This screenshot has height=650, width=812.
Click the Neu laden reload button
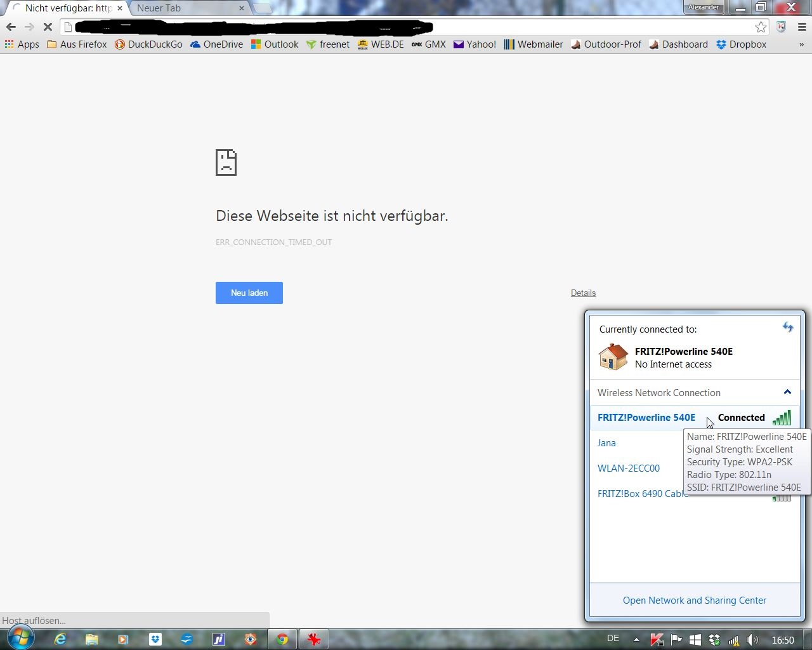(x=249, y=293)
